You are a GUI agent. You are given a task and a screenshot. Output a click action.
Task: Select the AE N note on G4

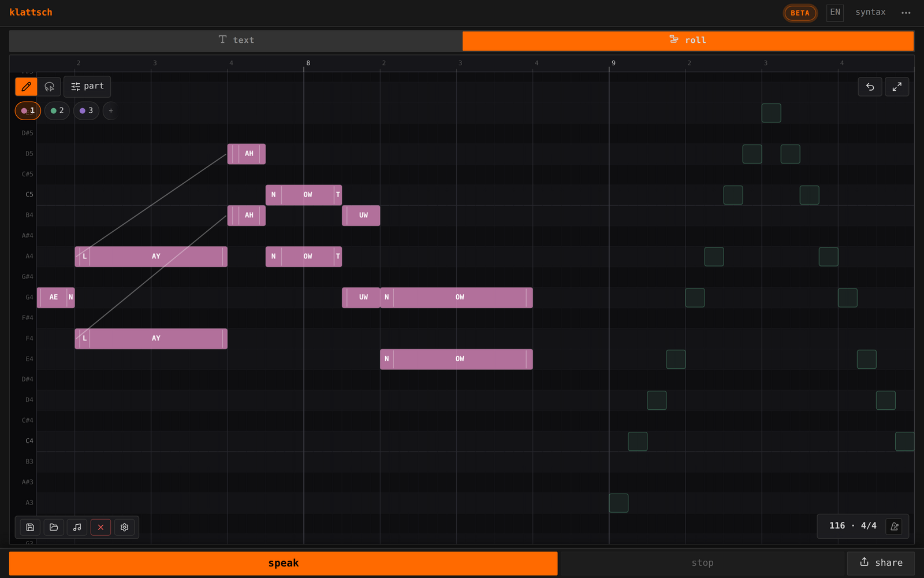55,298
